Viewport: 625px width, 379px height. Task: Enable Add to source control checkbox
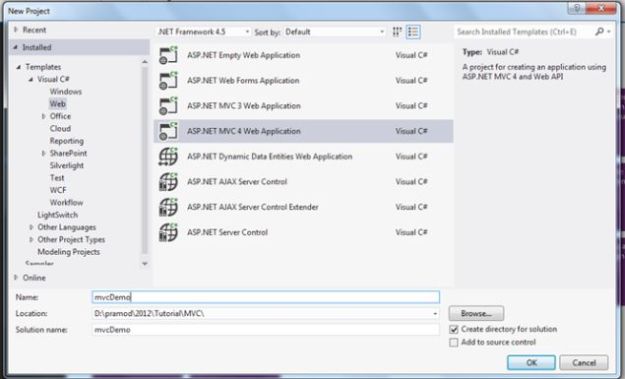click(x=454, y=342)
